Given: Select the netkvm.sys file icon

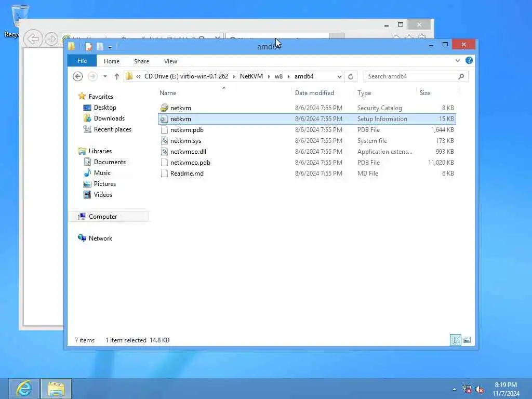Looking at the screenshot, I should click(164, 140).
